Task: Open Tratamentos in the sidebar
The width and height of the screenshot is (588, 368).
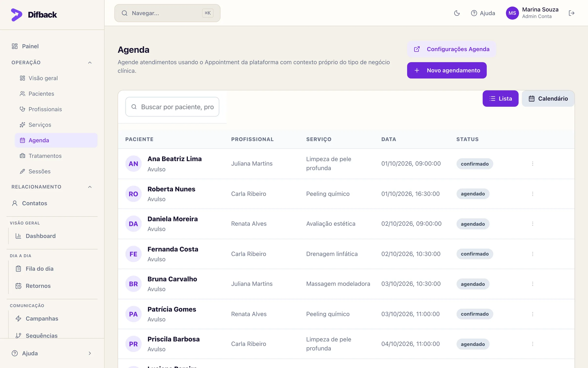Action: click(x=56, y=156)
